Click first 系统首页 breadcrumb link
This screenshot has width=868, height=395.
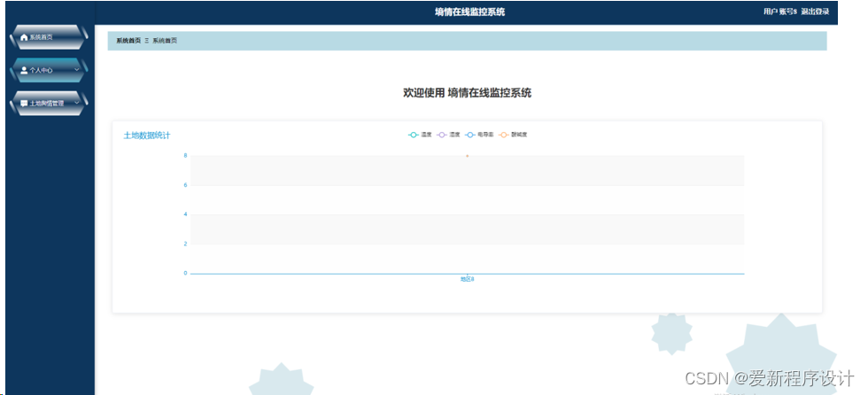point(128,41)
